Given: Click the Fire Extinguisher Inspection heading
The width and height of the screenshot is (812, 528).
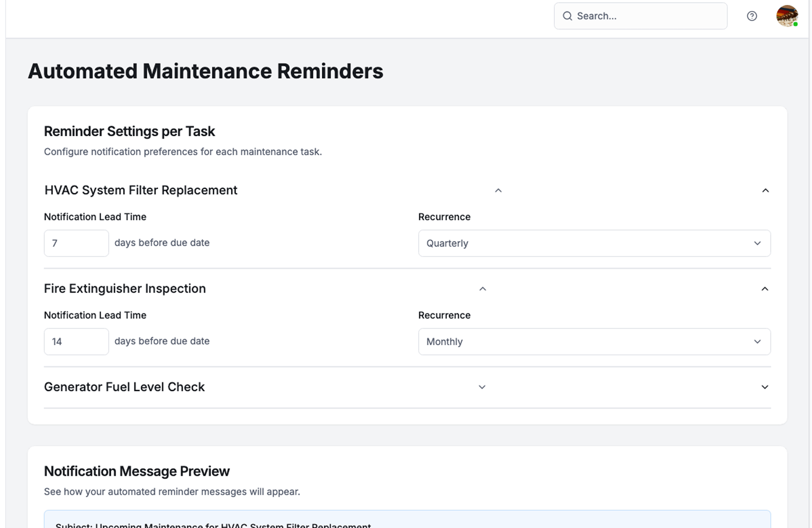Looking at the screenshot, I should (x=125, y=289).
